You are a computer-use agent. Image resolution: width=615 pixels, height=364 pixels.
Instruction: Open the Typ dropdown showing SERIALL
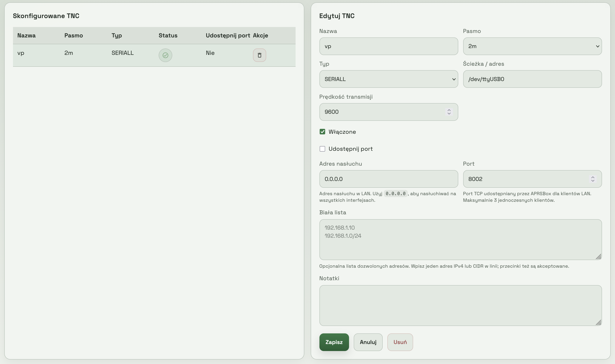coord(388,79)
